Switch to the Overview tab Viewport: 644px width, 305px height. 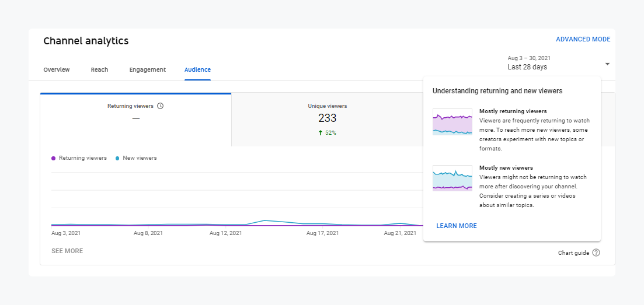tap(57, 70)
